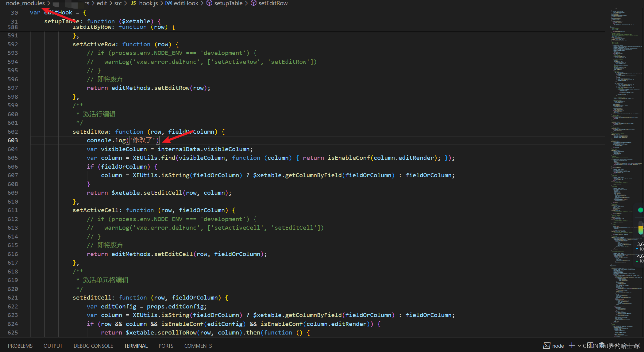
Task: Open the src folder breadcrumb
Action: (118, 3)
